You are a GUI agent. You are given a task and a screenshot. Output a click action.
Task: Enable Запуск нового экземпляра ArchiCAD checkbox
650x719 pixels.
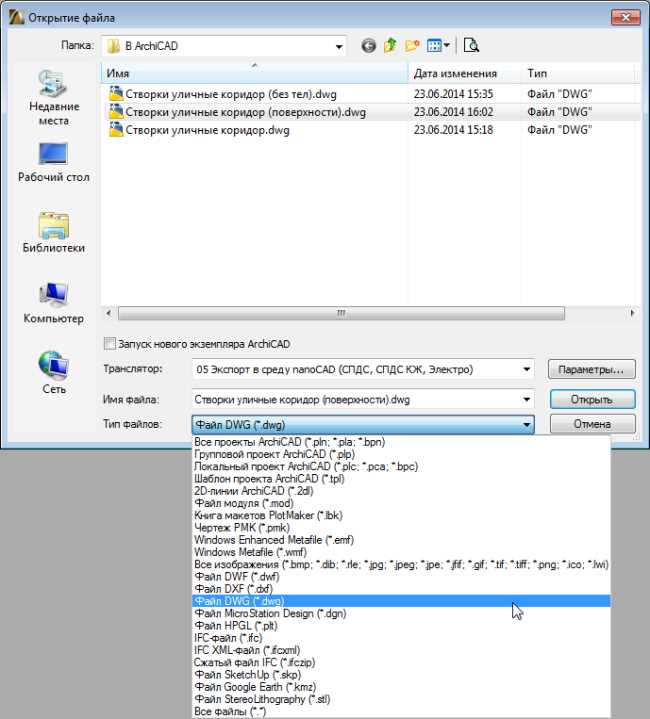pos(110,343)
